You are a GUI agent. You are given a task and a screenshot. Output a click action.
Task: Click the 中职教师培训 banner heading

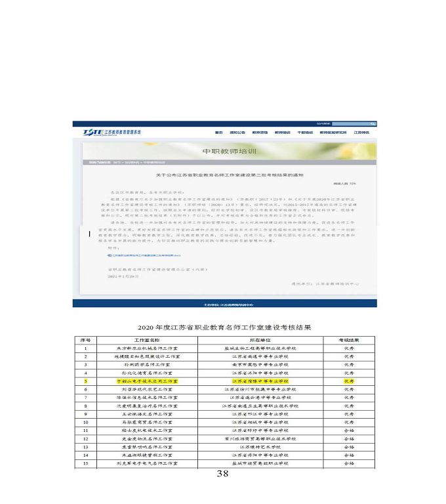pos(230,151)
